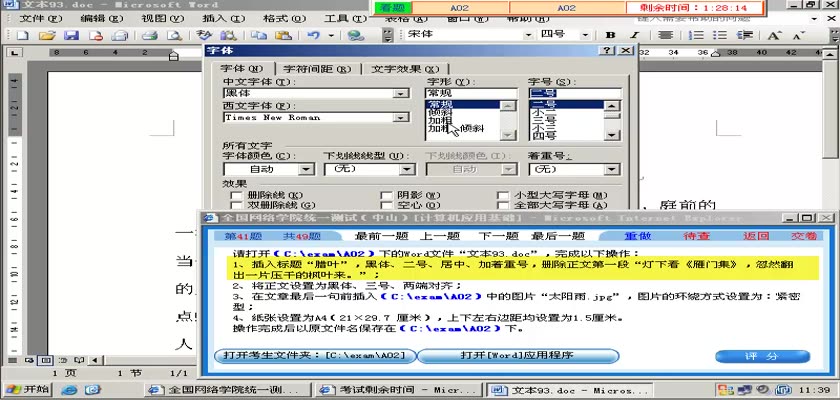Screen dimensions: 840x400
Task: Check the 删除线 checkbox
Action: coord(235,195)
